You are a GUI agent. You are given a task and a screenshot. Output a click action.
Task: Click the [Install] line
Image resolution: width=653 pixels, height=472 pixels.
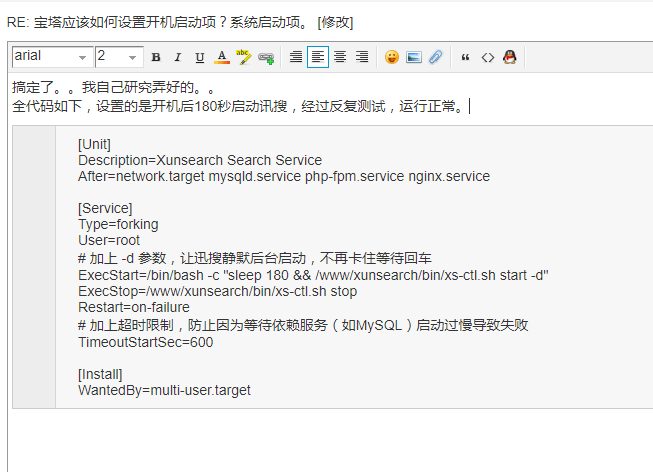click(100, 374)
